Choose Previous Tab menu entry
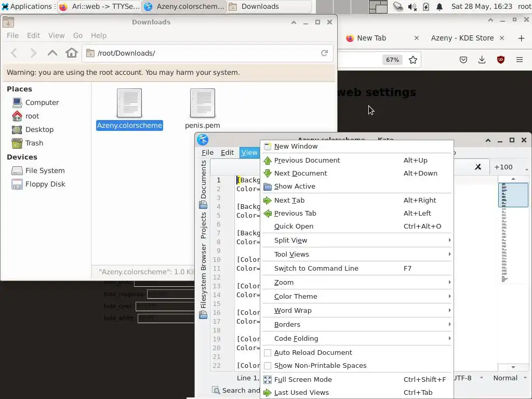 click(357, 214)
